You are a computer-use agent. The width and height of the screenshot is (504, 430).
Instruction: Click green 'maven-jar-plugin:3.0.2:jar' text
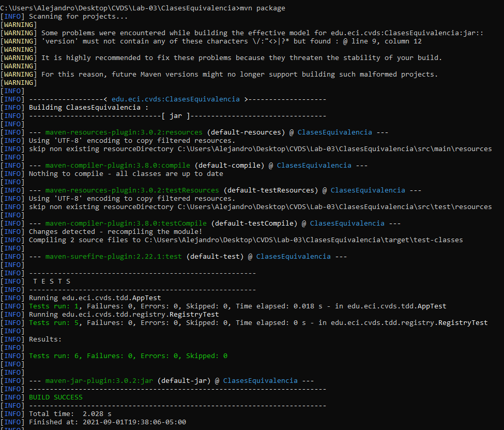99,381
